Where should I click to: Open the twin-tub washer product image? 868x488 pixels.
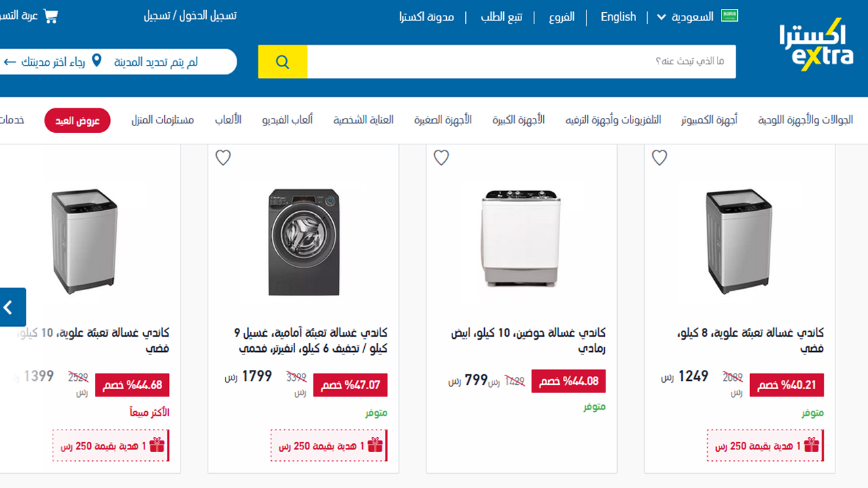click(521, 237)
